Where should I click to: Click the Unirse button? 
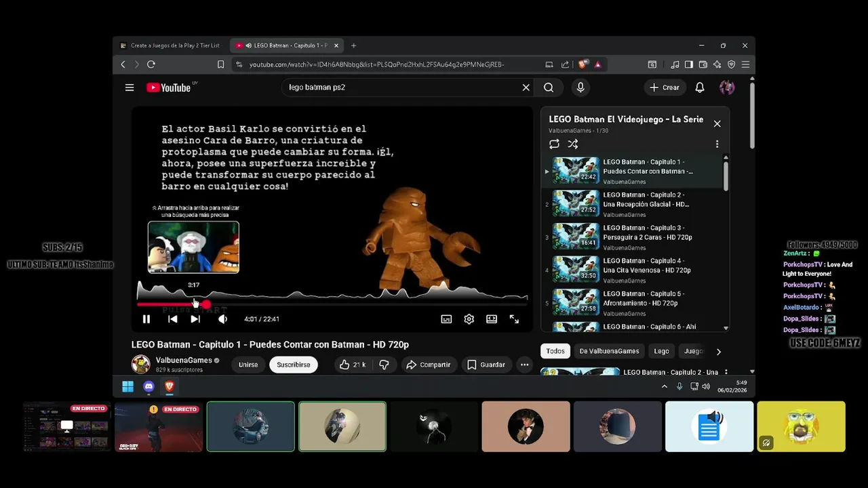pyautogui.click(x=248, y=365)
